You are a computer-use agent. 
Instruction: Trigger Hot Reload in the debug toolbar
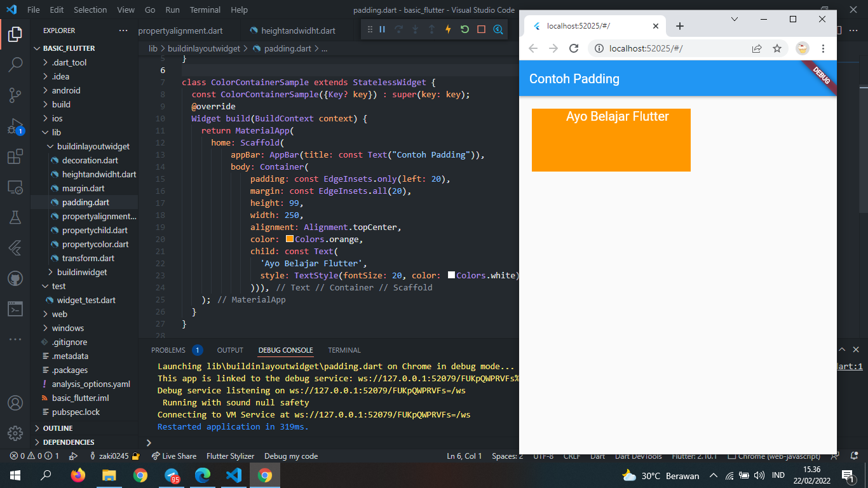[448, 30]
